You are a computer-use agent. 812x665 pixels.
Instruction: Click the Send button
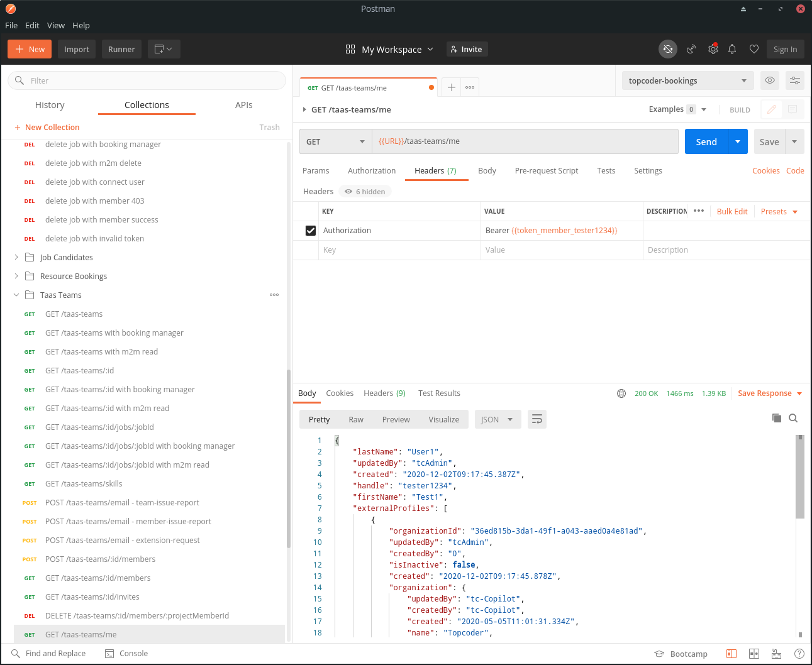coord(706,141)
